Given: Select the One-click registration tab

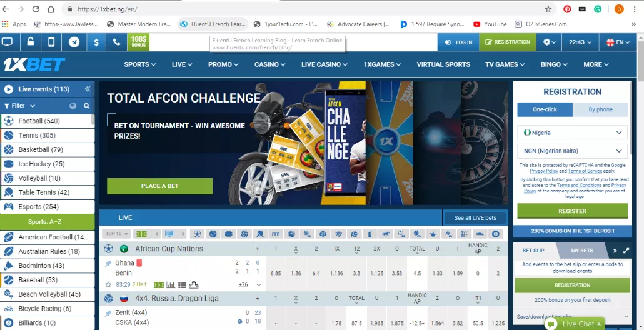Looking at the screenshot, I should (545, 109).
